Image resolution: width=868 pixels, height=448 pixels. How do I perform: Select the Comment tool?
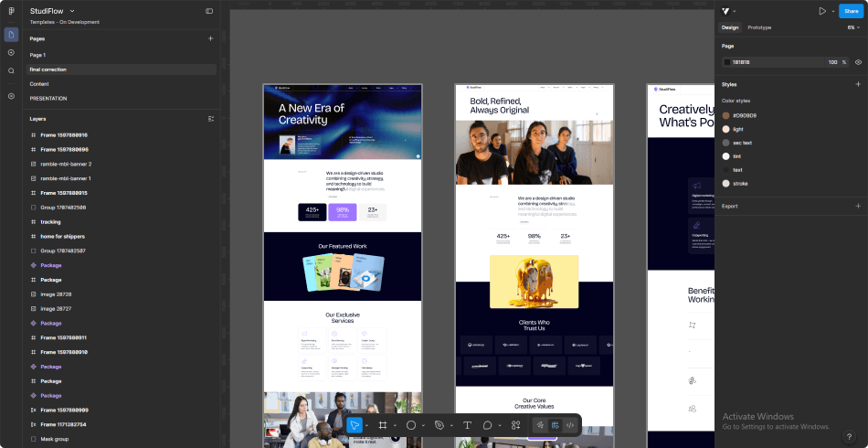(488, 425)
